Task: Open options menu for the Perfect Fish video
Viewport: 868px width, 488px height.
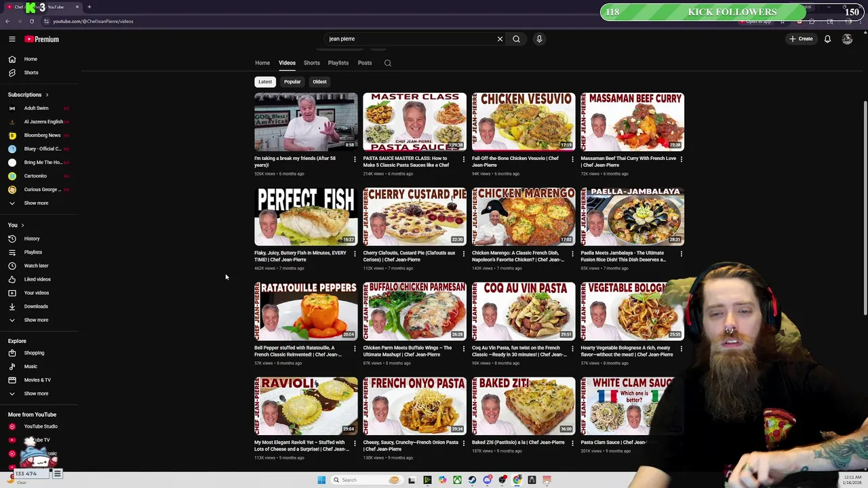Action: point(355,254)
